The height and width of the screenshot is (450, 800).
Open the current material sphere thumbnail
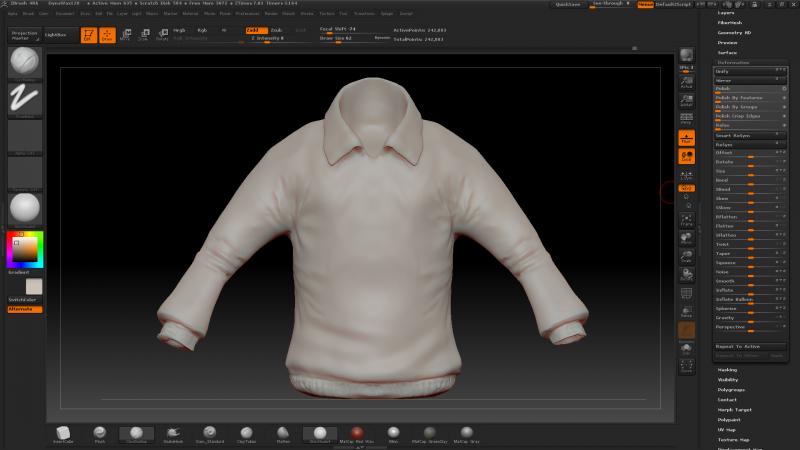(24, 208)
